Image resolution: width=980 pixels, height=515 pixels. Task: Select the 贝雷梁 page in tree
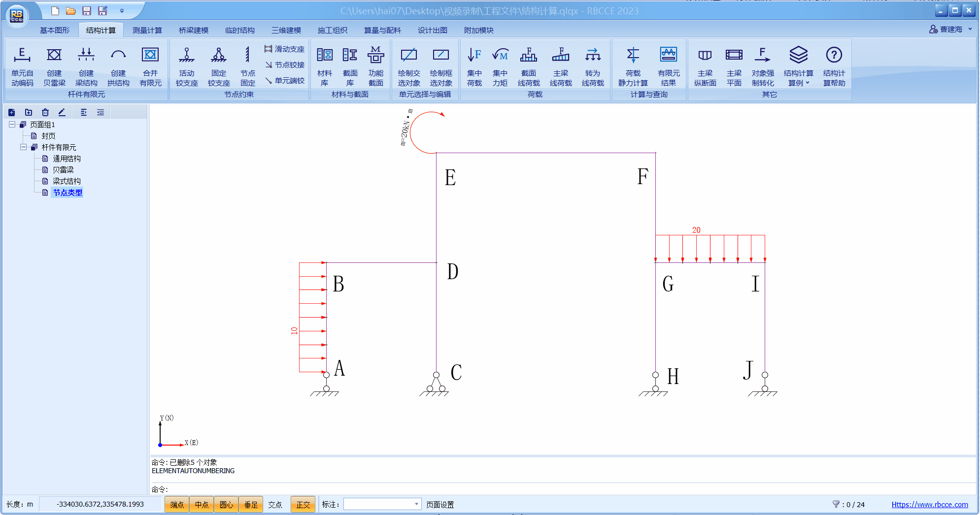(x=63, y=170)
